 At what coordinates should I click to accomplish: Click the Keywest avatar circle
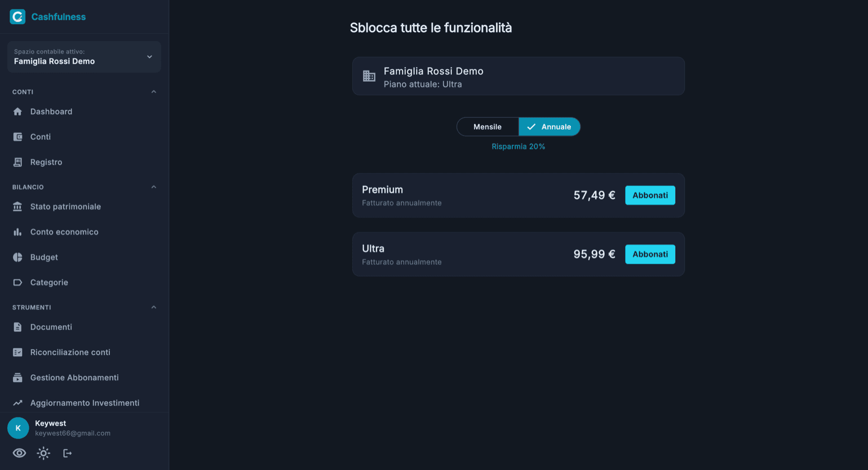(x=18, y=428)
